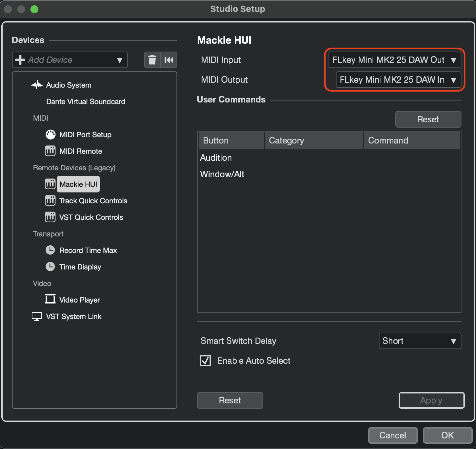Select the Window/Alt row in User Commands
Viewport: 476px width, 449px height.
pos(329,174)
